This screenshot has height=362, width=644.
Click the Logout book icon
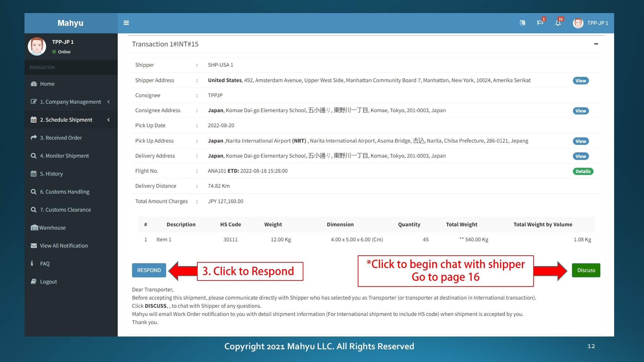[34, 281]
